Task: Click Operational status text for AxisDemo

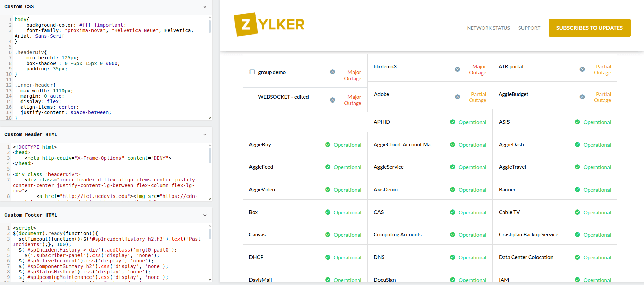Action: click(472, 190)
